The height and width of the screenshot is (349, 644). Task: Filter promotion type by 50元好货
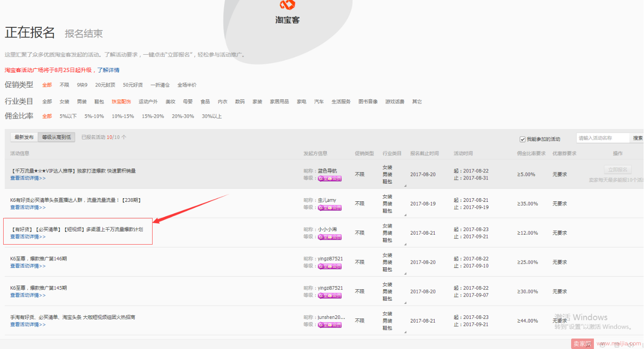pyautogui.click(x=133, y=85)
